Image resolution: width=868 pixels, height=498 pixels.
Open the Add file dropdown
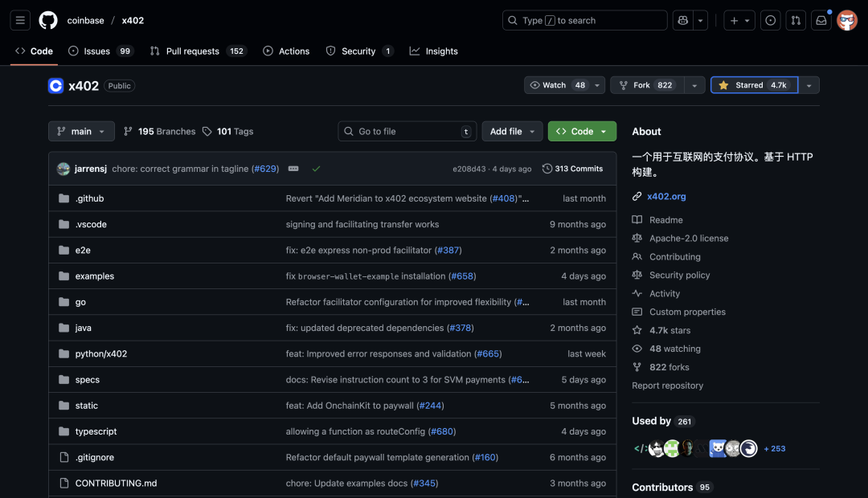coord(512,131)
